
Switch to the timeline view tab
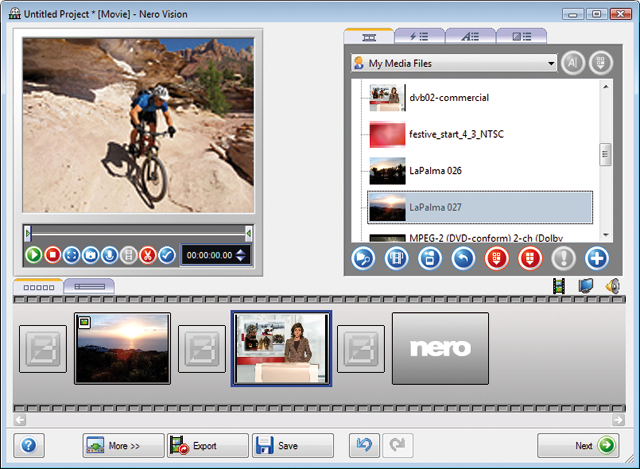[88, 286]
